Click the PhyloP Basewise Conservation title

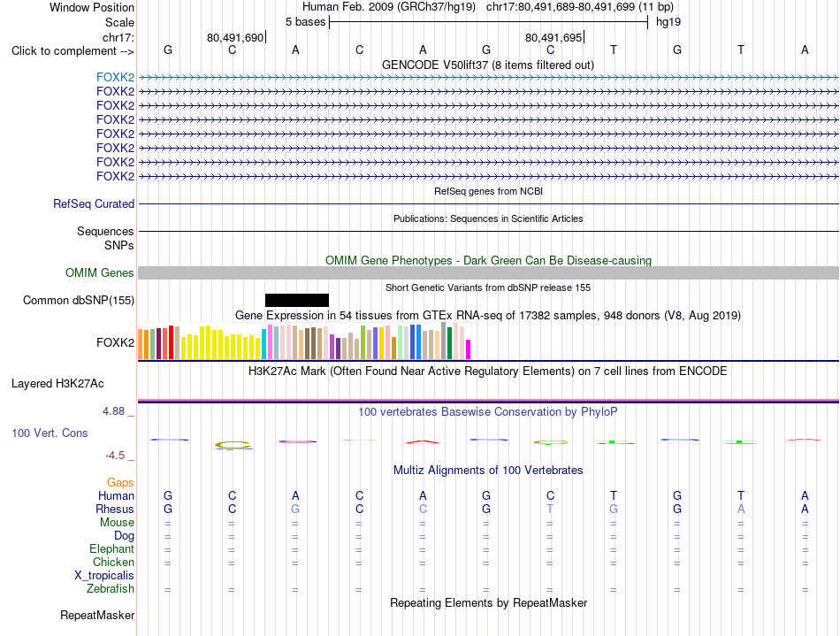click(x=488, y=411)
